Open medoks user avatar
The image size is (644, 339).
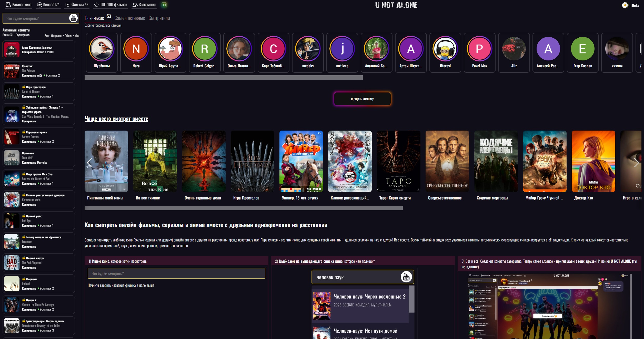point(308,49)
